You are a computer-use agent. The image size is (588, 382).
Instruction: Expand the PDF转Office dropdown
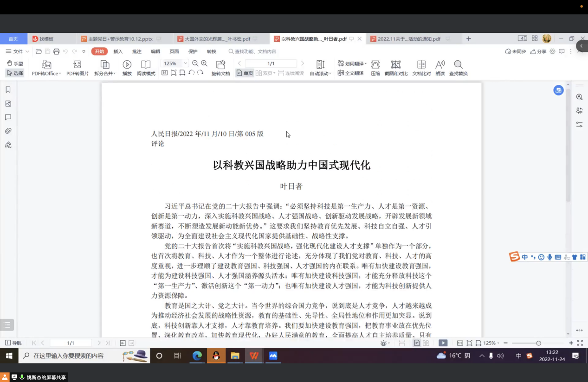(x=46, y=73)
